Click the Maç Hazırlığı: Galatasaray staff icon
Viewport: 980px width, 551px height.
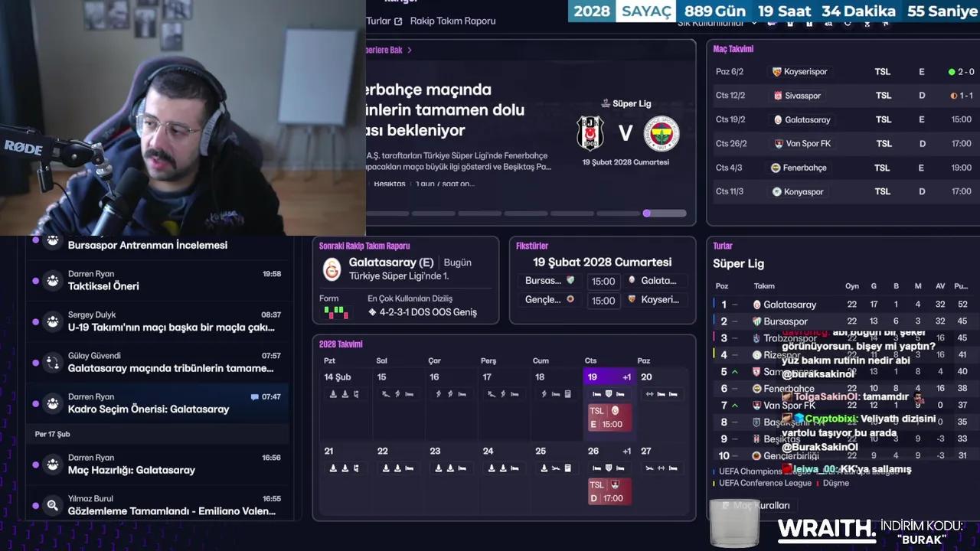click(x=52, y=464)
